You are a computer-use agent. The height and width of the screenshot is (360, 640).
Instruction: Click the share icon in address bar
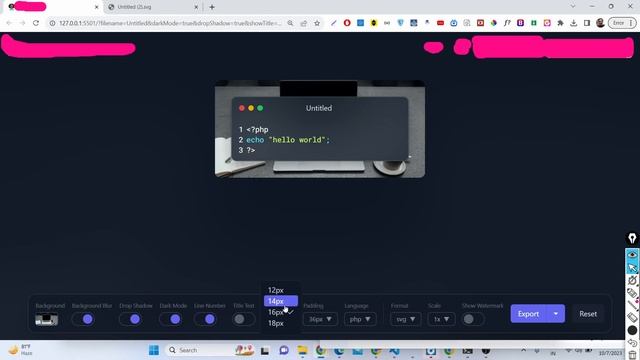click(x=304, y=23)
